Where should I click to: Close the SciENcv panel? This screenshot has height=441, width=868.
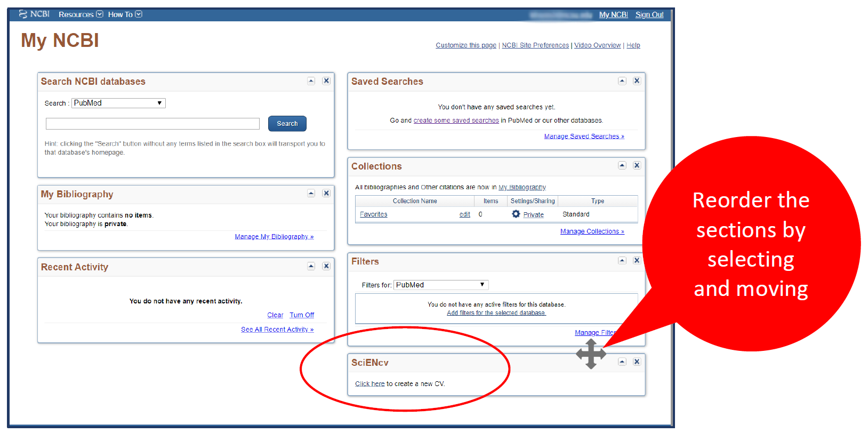[637, 362]
